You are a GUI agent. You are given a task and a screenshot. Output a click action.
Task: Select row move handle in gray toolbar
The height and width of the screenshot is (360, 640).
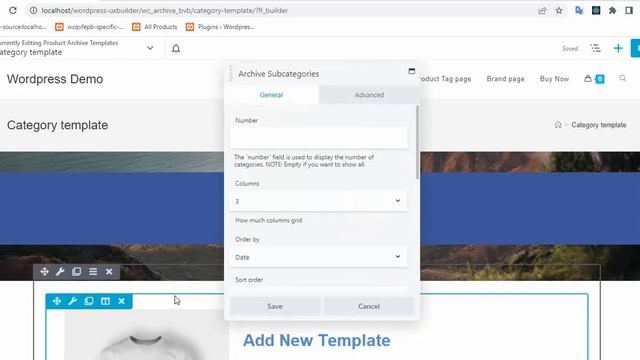44,271
